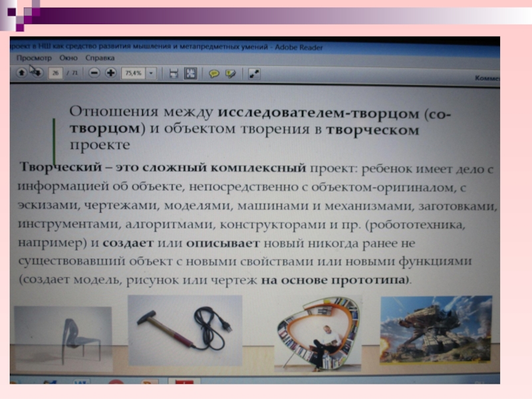Open the Просмотр menu
This screenshot has width=532, height=399.
[x=30, y=59]
